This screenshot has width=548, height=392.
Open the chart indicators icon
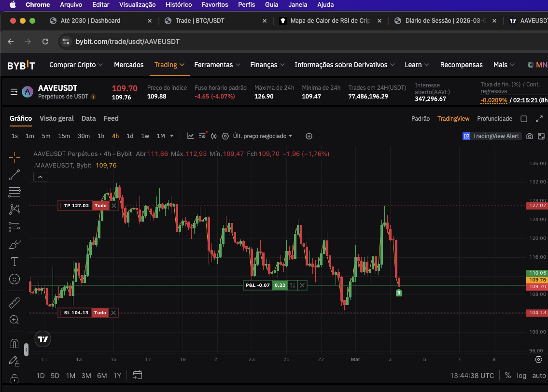tap(191, 136)
